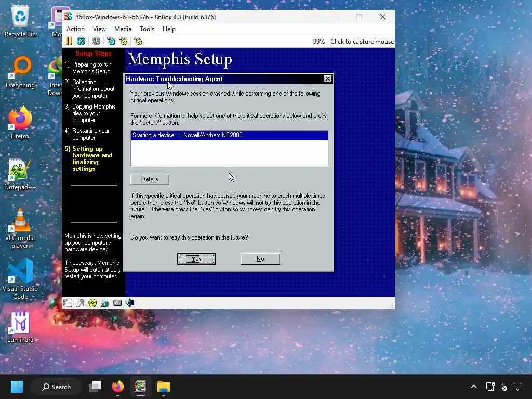
Task: Select the Recycle Bin desktop icon
Action: point(20,21)
